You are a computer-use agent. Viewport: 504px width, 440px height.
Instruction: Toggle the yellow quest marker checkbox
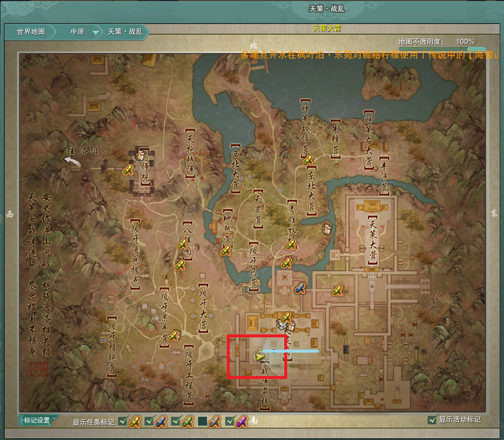[x=122, y=421]
